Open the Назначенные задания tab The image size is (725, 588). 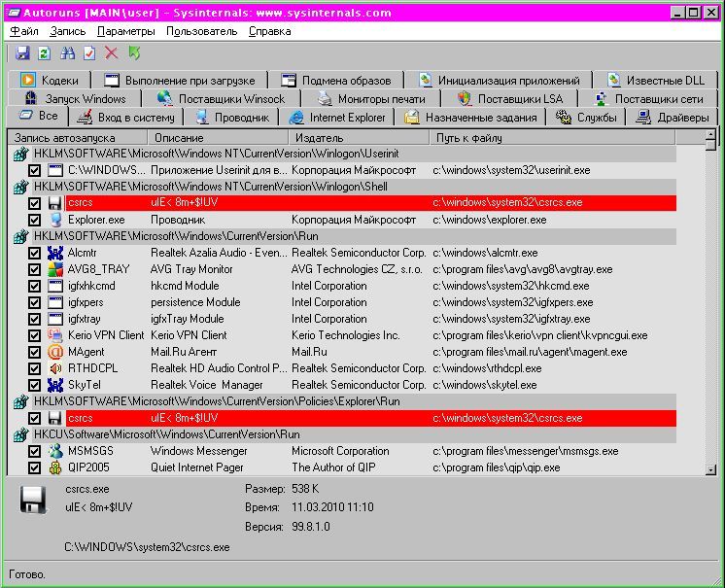(x=470, y=118)
